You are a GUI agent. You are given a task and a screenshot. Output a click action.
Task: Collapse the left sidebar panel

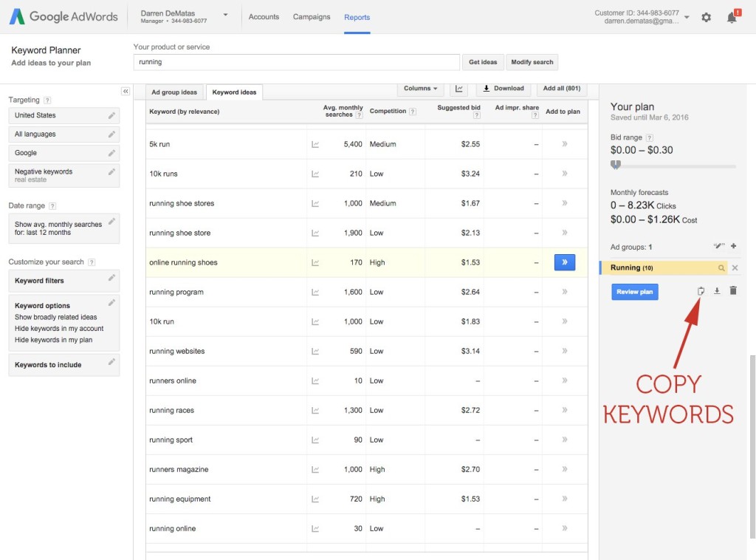tap(126, 92)
